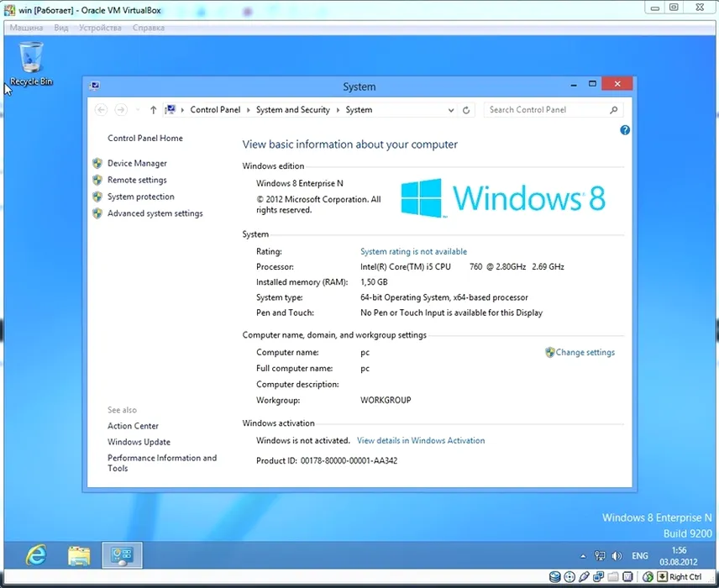Select the Control Panel taskbar button

(x=122, y=555)
